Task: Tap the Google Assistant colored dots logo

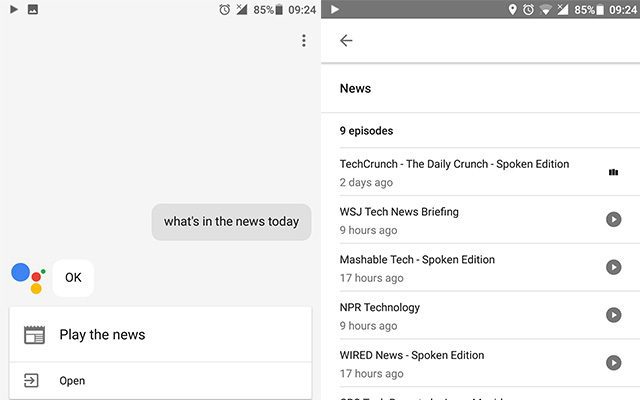Action: point(28,278)
